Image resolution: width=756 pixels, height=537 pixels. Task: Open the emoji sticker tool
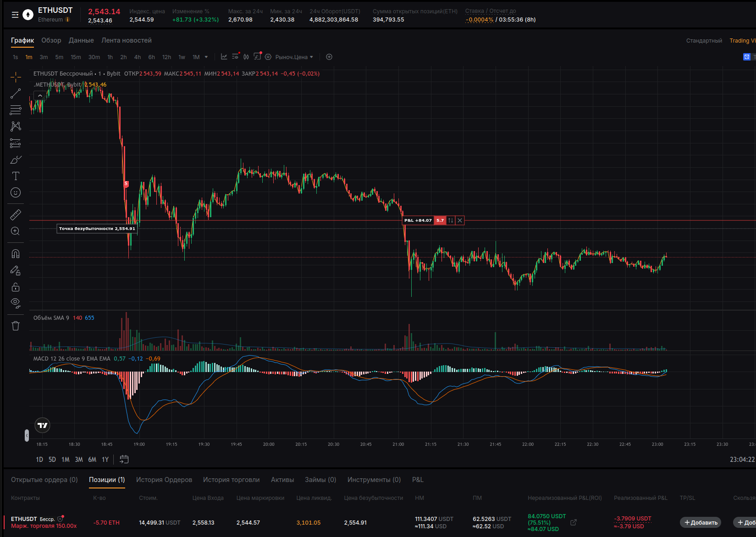pos(16,192)
